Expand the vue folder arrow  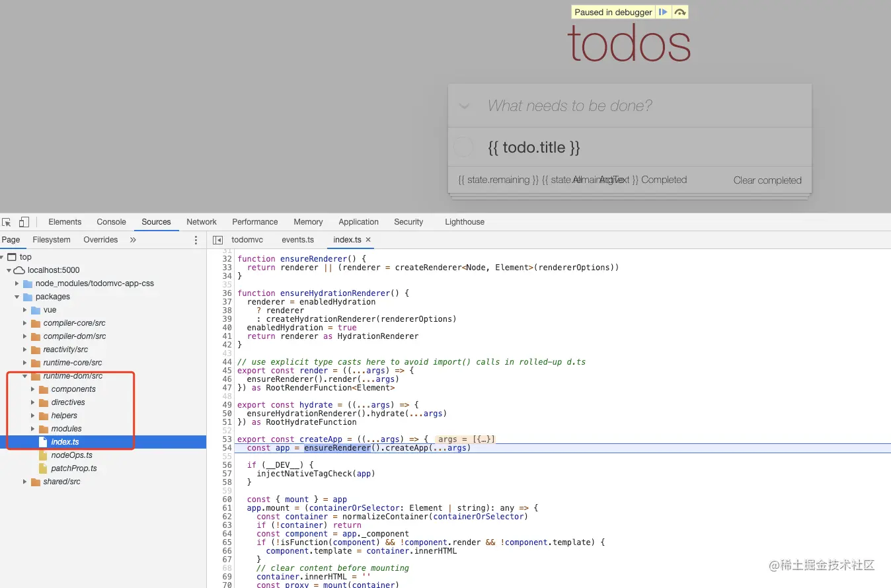pyautogui.click(x=25, y=310)
